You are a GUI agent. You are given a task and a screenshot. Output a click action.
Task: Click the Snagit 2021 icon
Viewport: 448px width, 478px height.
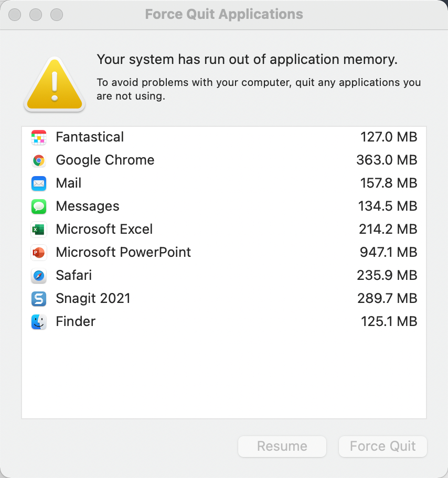coord(39,299)
